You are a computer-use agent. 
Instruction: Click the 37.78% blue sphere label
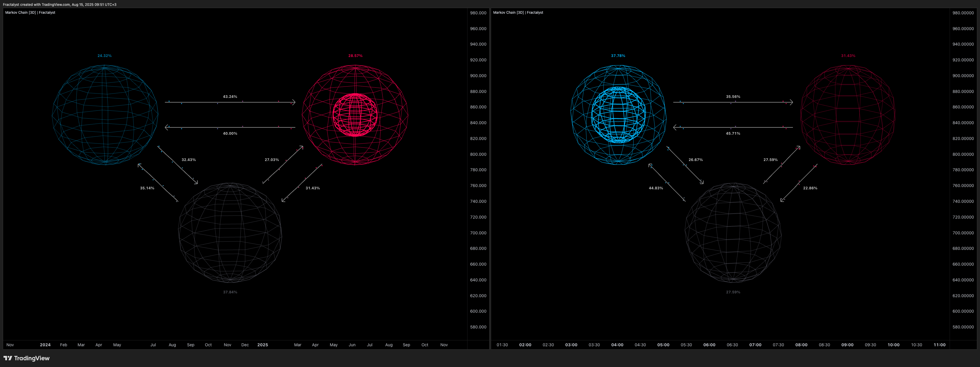pyautogui.click(x=618, y=56)
